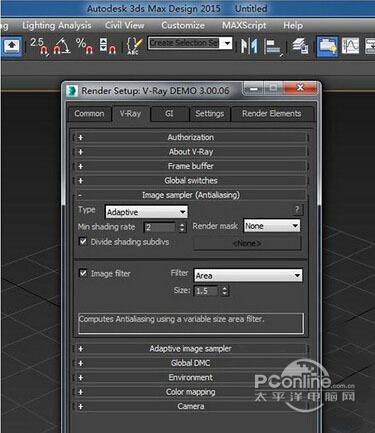
Task: Switch to the Settings tab
Action: point(210,114)
